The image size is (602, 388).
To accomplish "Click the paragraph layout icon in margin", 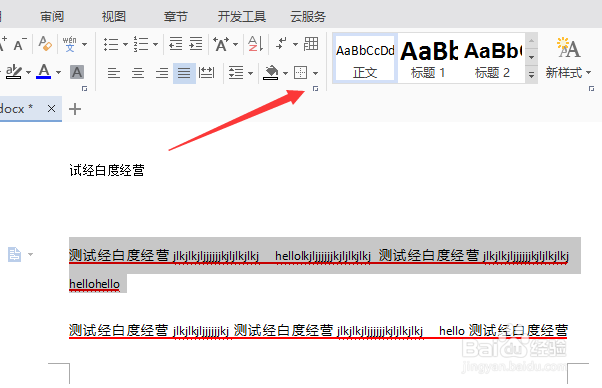I will [x=15, y=254].
